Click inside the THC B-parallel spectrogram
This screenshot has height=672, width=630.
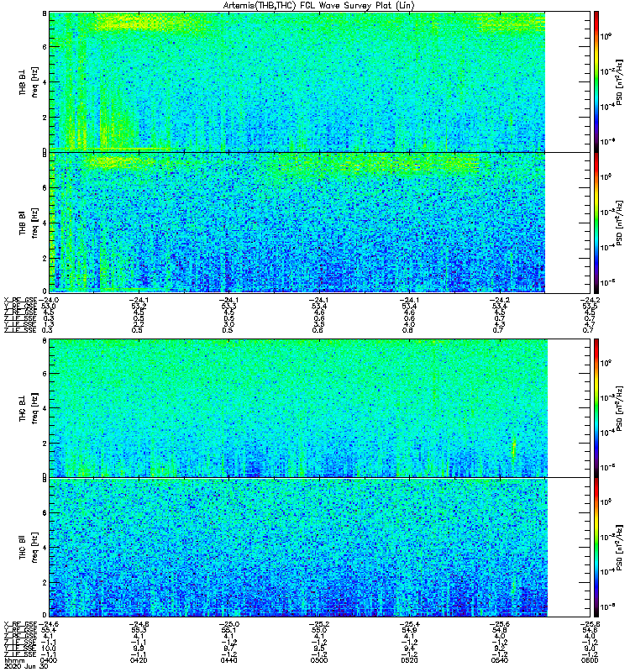point(298,548)
